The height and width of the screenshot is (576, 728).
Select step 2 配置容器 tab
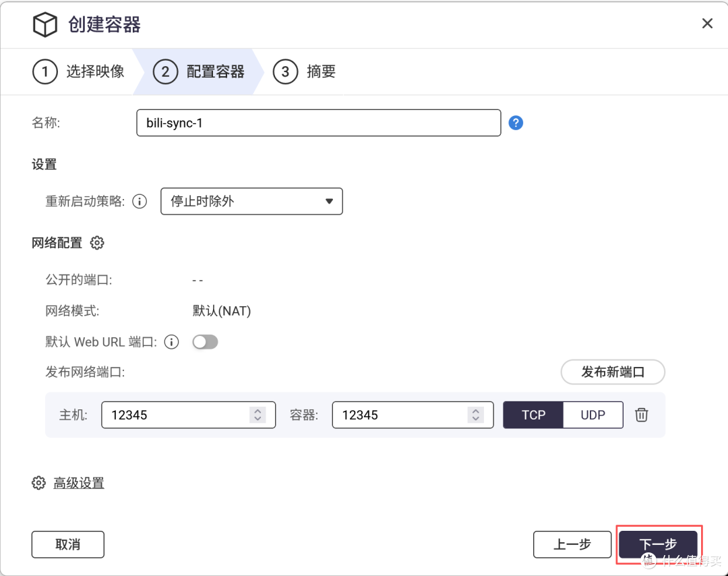(x=199, y=71)
